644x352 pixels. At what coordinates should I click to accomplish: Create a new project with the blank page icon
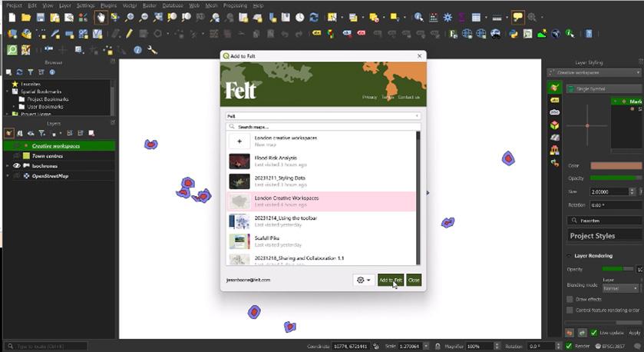pos(12,17)
